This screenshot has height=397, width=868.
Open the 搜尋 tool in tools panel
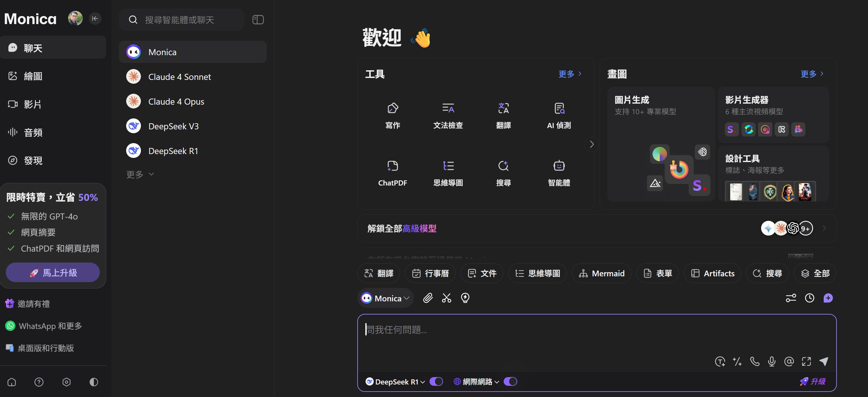tap(503, 173)
